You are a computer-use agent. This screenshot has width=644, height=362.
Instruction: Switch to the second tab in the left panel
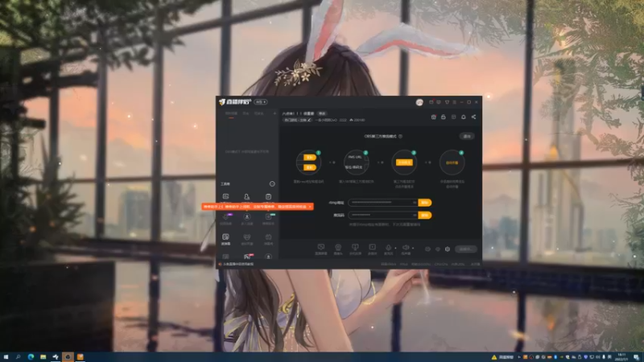pos(246,113)
